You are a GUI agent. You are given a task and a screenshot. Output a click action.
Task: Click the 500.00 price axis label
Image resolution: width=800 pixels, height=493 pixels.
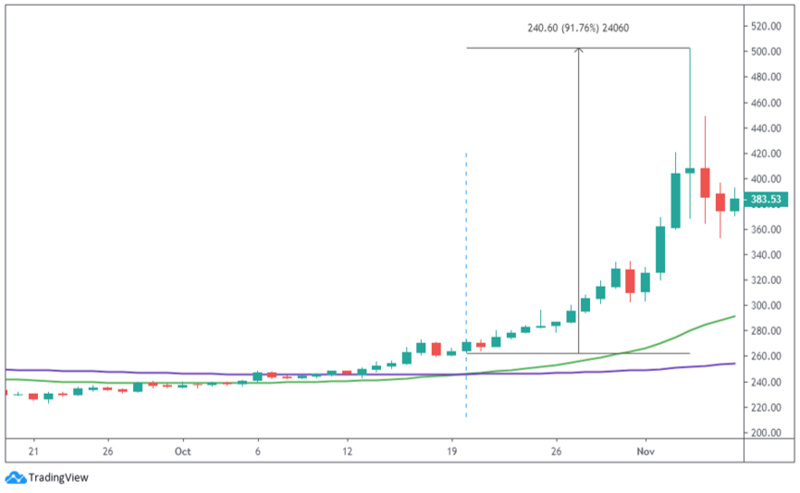click(x=766, y=52)
